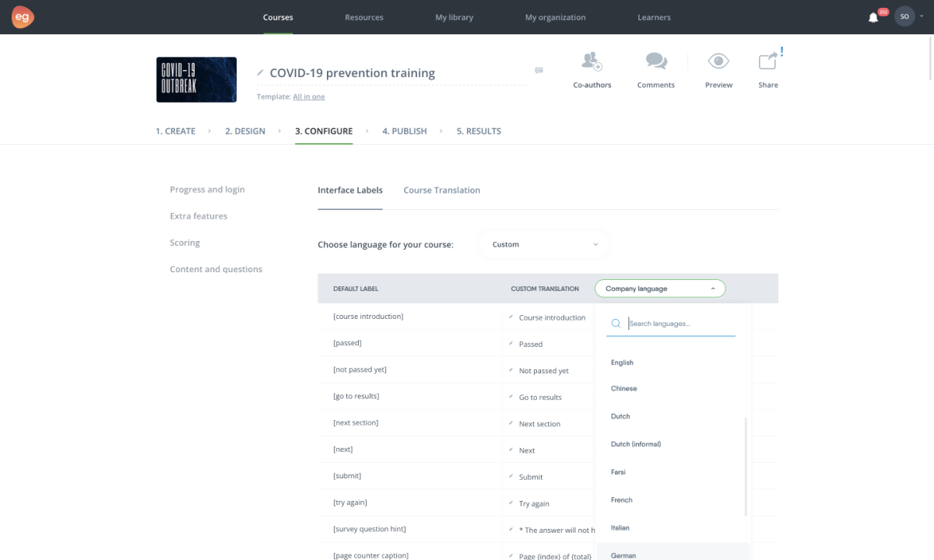Click the small card icon right of title
The image size is (934, 560).
pyautogui.click(x=539, y=70)
